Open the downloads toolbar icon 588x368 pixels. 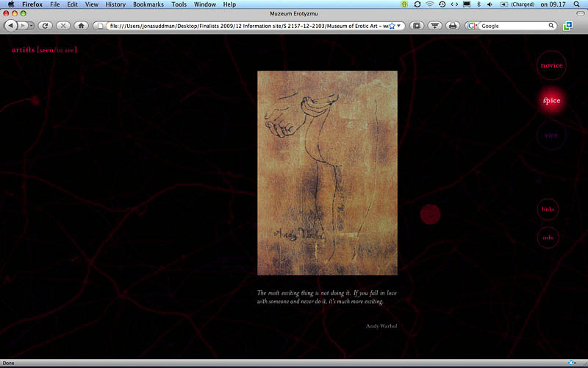434,26
